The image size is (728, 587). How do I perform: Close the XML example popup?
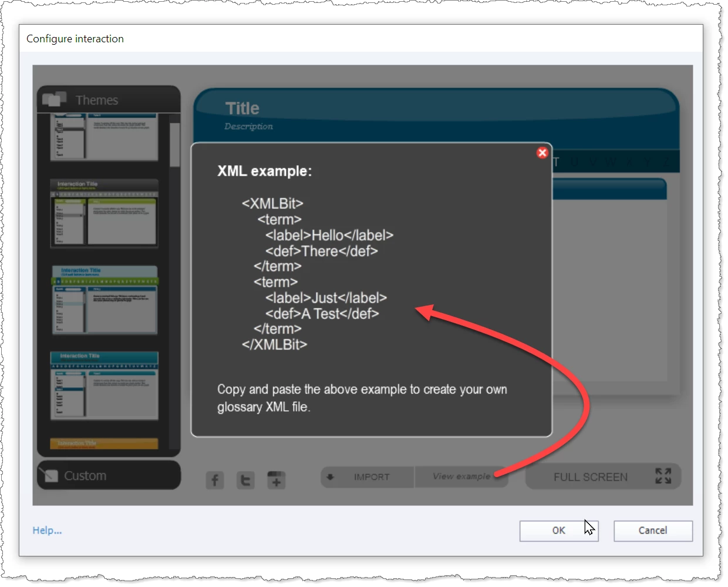542,153
